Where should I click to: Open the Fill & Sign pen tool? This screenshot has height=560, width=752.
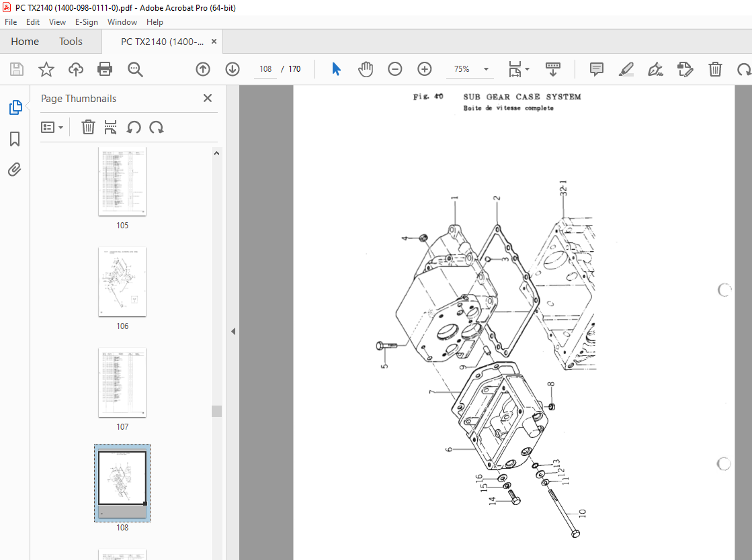point(656,69)
